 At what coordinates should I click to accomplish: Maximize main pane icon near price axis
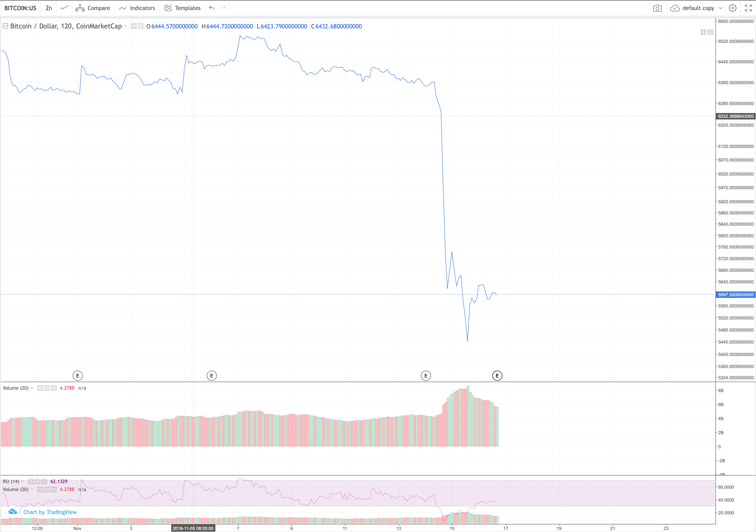pos(710,32)
